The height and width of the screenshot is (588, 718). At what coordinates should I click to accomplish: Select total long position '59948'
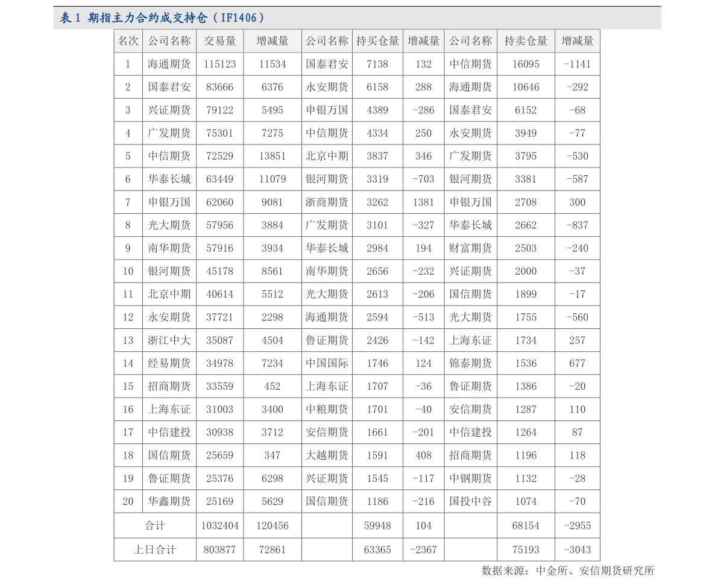point(377,526)
